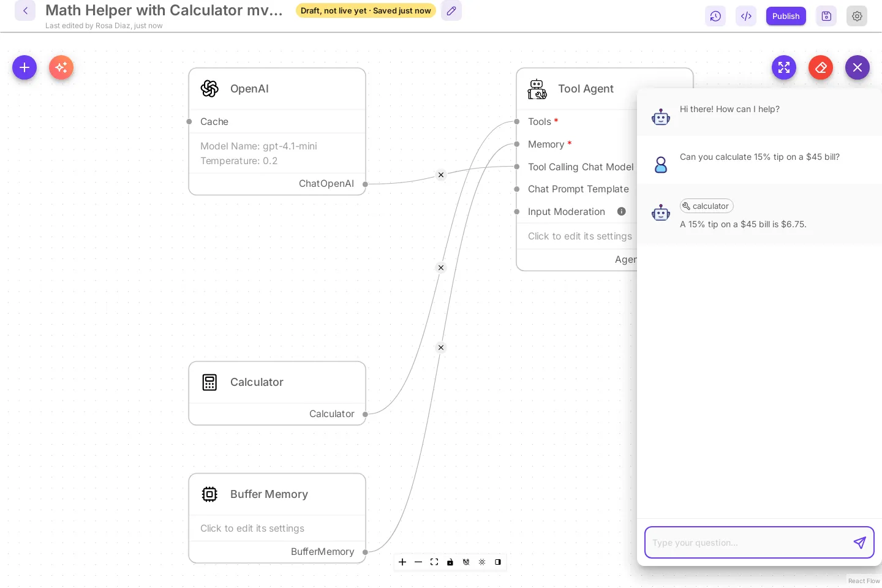Click the 'Draft, not live yet' status badge

366,10
